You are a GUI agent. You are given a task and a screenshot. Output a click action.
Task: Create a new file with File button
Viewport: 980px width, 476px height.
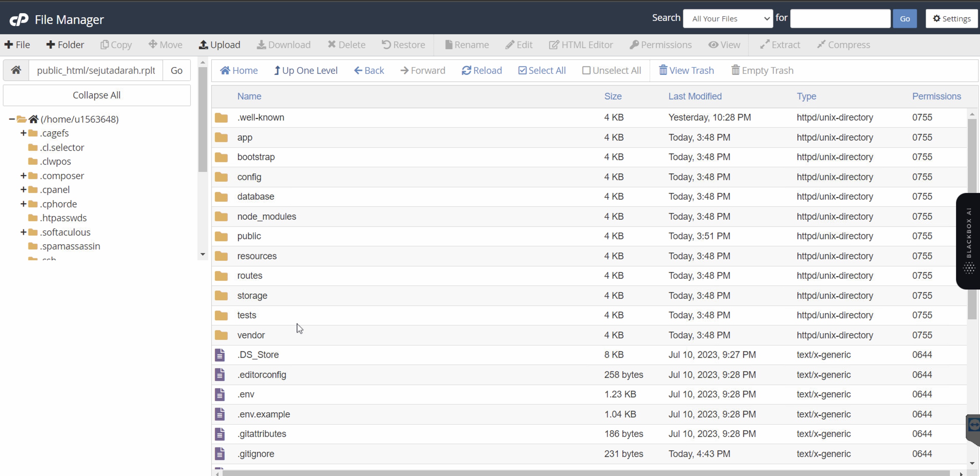tap(17, 45)
